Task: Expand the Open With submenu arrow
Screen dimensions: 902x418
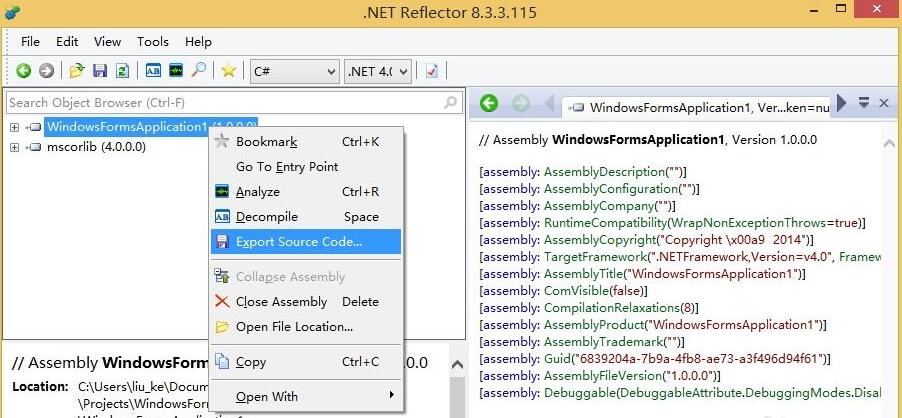Action: (x=391, y=395)
